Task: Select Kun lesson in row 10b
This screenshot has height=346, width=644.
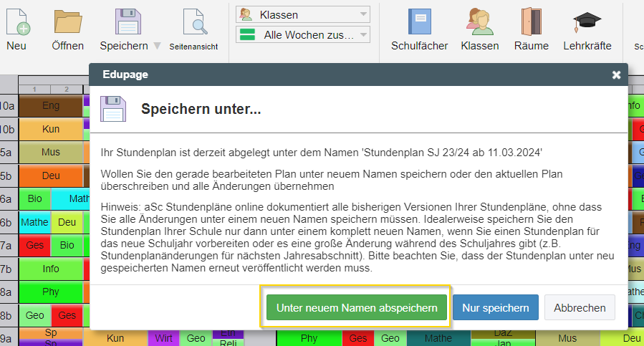Action: (51, 129)
